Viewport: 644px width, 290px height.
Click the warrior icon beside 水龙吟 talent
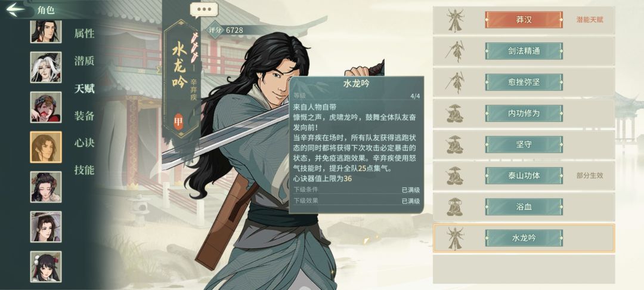point(455,238)
